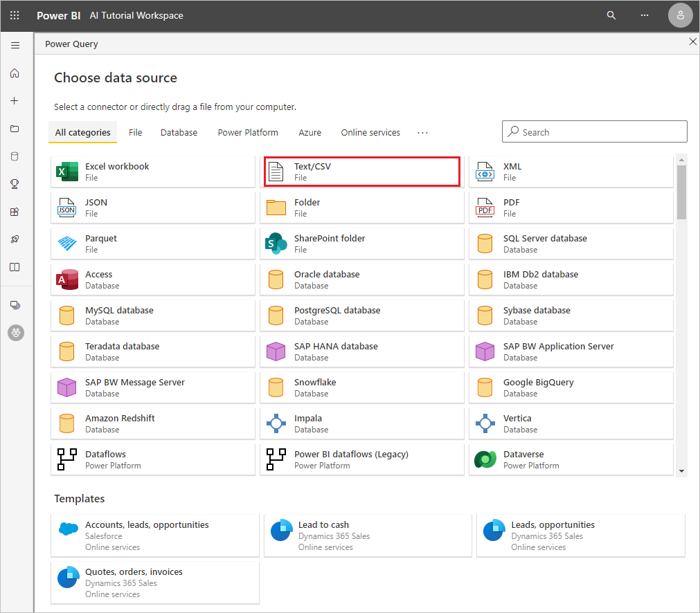Image resolution: width=700 pixels, height=613 pixels.
Task: Open Leads, opportunities Dynamics 365 template
Action: pyautogui.click(x=580, y=536)
